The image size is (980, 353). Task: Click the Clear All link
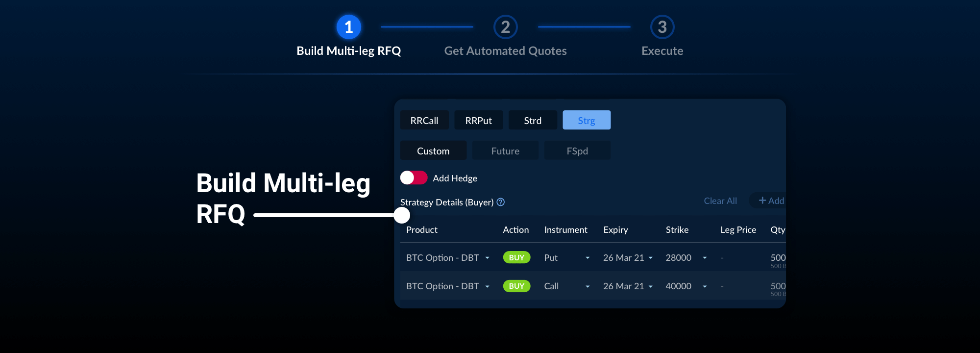pos(720,201)
